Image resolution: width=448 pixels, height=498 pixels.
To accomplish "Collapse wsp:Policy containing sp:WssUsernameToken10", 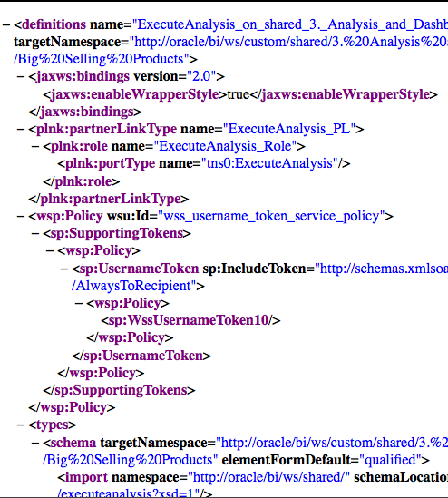I will point(79,303).
